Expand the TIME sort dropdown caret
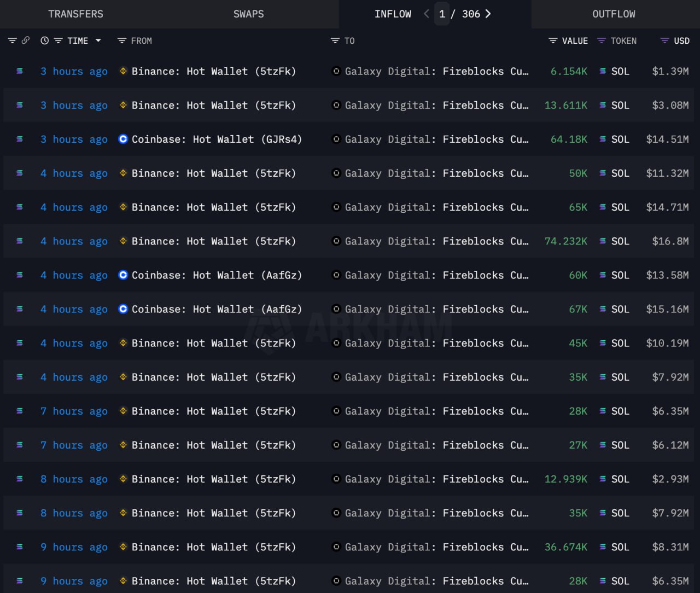 pyautogui.click(x=98, y=40)
